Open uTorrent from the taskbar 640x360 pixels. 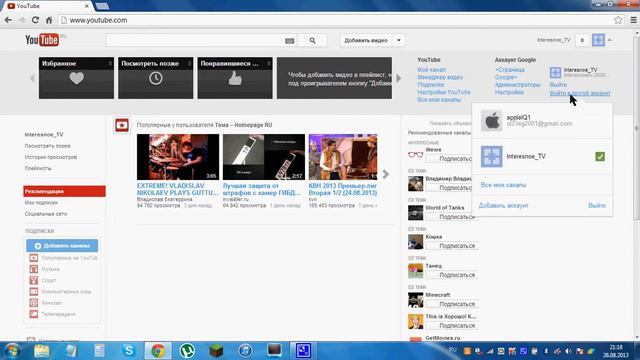(187, 351)
